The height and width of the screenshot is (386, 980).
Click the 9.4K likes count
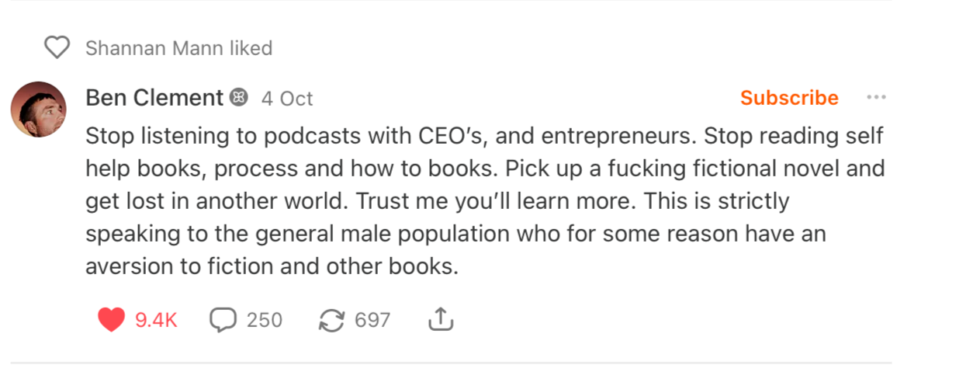point(156,320)
